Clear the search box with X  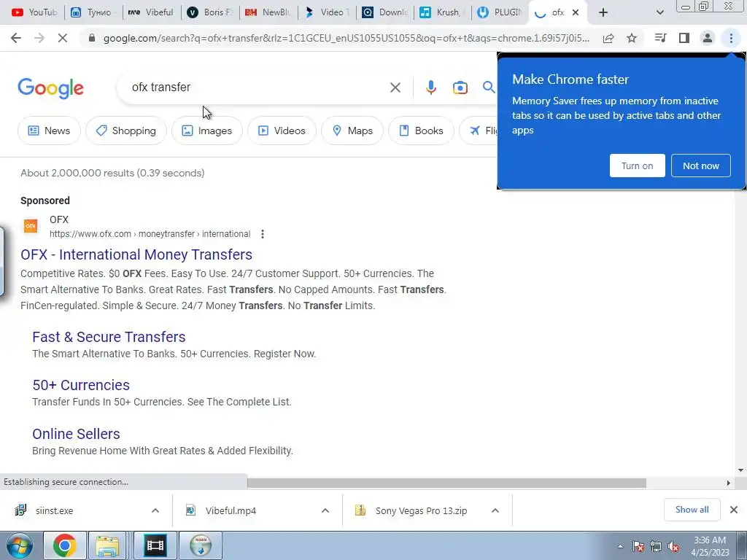coord(395,87)
